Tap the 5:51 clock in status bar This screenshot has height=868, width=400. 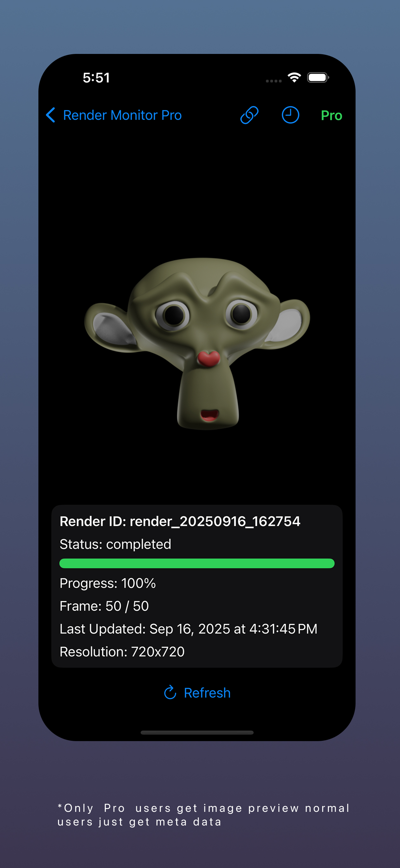pos(97,78)
